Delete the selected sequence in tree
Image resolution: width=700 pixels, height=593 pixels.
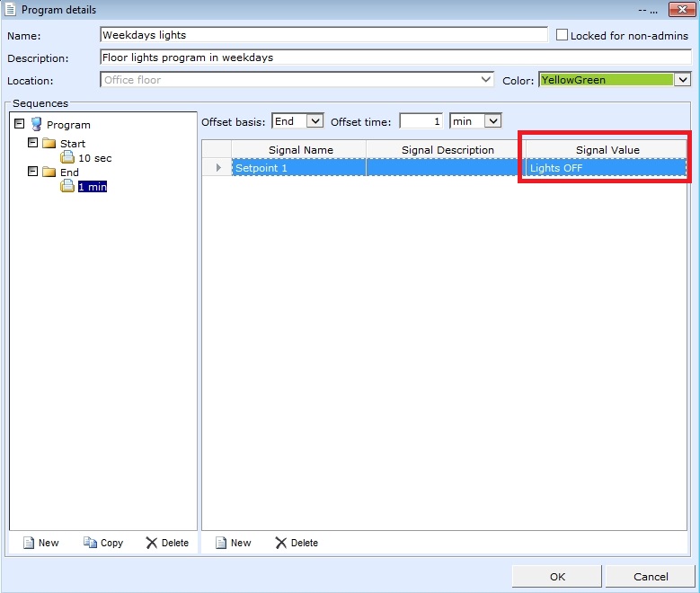(167, 543)
